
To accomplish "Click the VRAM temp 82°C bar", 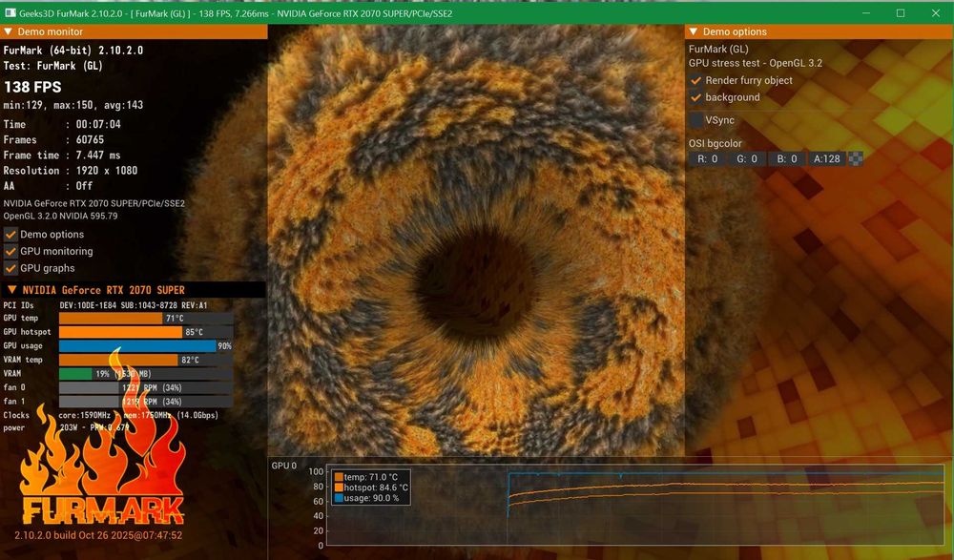I will click(146, 360).
